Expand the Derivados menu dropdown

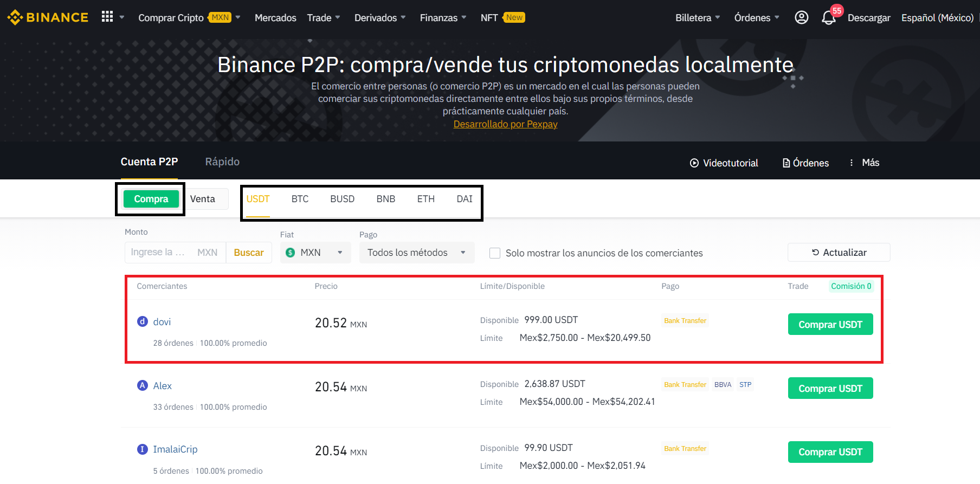click(403, 17)
